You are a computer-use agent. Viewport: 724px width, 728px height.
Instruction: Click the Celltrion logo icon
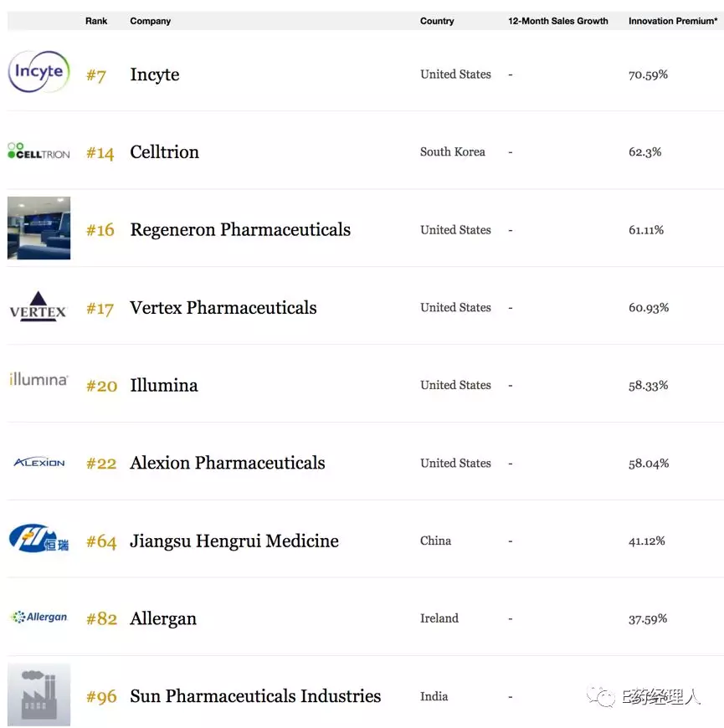[x=39, y=151]
